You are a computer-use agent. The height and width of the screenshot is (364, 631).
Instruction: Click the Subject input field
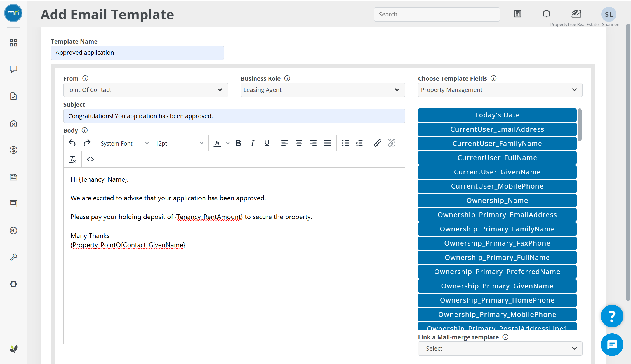tap(234, 116)
